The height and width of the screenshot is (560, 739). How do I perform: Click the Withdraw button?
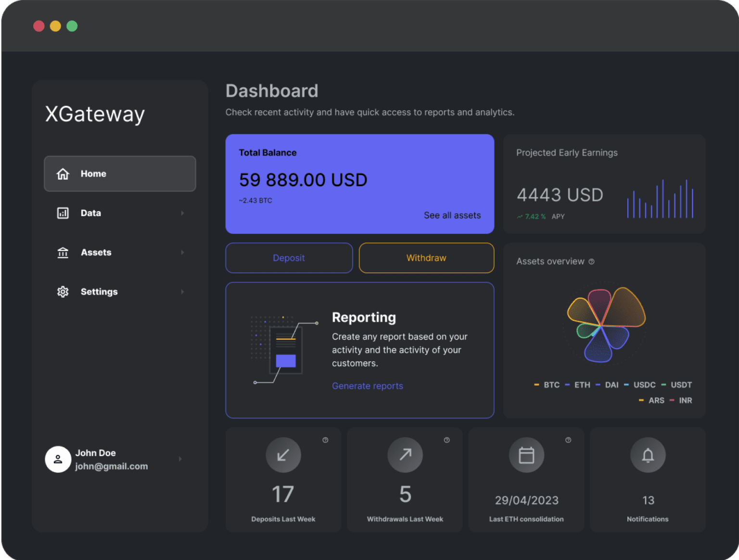[x=426, y=258]
